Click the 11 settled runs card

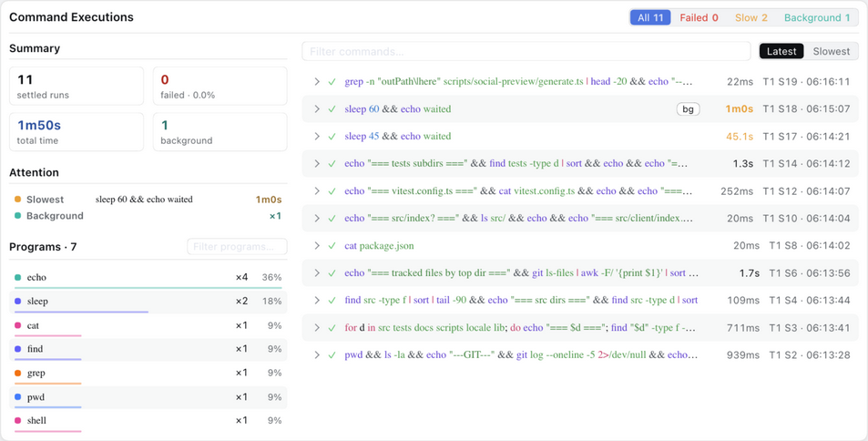(77, 86)
